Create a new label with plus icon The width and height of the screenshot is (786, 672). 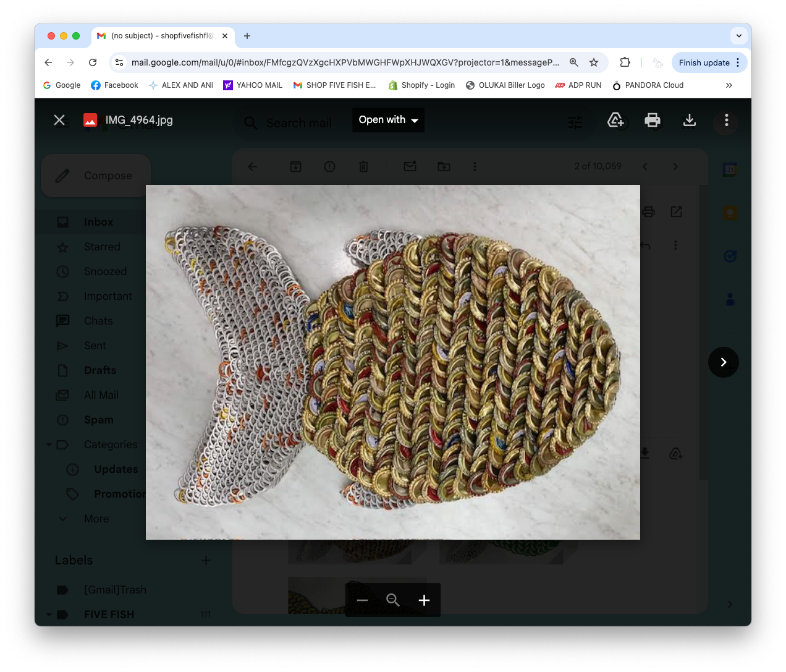point(206,560)
